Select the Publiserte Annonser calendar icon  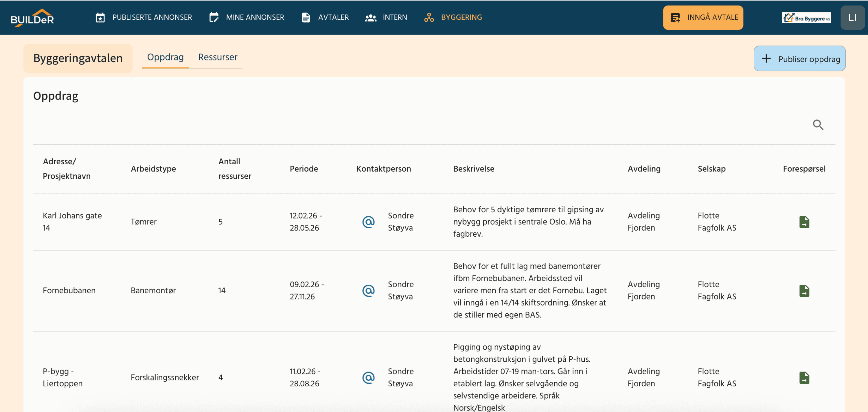(100, 17)
